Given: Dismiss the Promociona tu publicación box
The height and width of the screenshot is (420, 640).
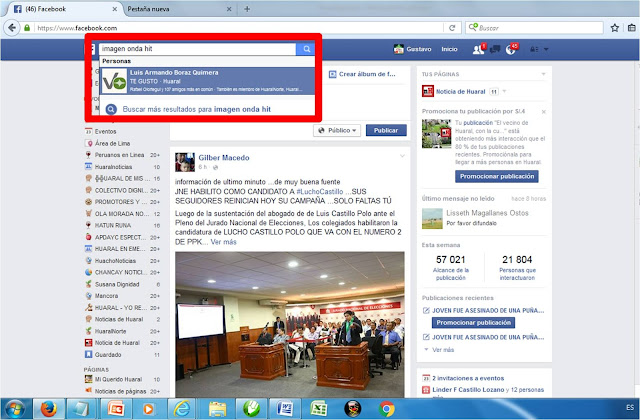Looking at the screenshot, I should point(543,111).
